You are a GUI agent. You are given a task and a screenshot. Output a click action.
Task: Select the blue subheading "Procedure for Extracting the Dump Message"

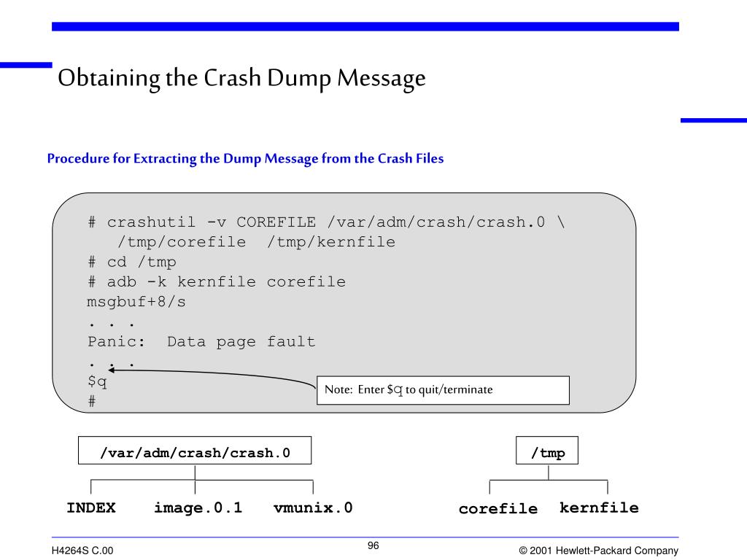245,158
